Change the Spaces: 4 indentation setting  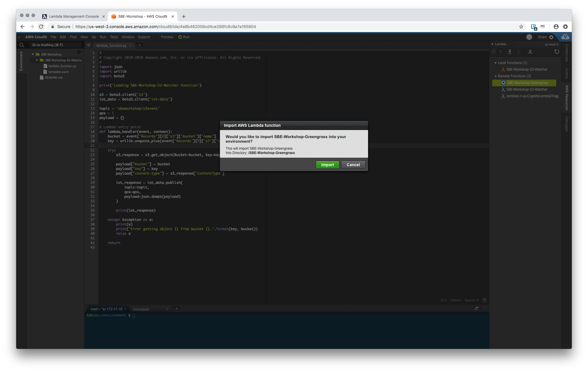(471, 300)
